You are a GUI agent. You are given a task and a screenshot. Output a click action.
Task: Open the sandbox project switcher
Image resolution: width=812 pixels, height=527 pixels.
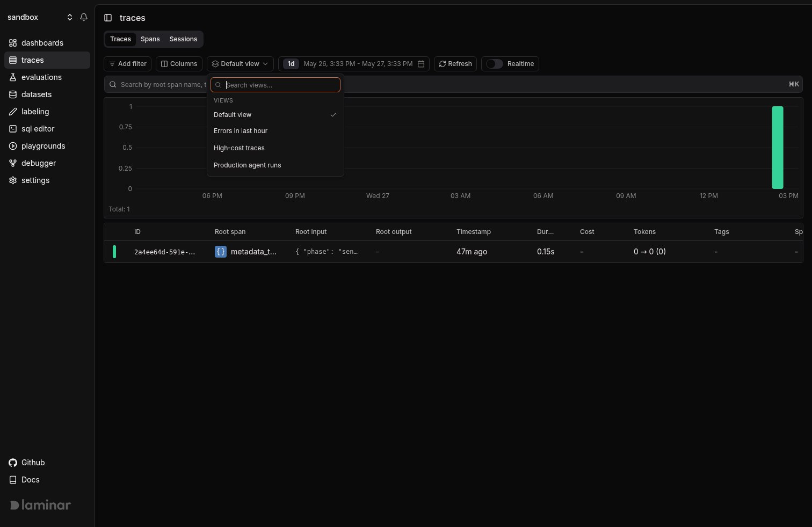tap(40, 17)
